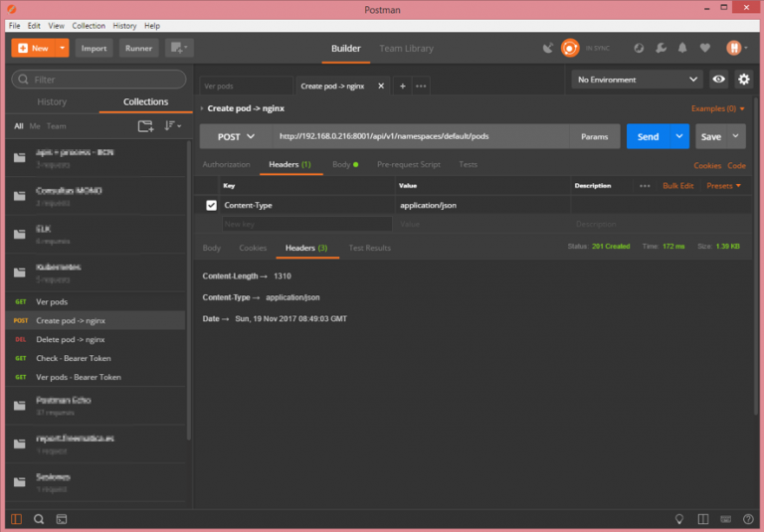Image resolution: width=764 pixels, height=532 pixels.
Task: Open the orange Cookies link
Action: (x=707, y=166)
